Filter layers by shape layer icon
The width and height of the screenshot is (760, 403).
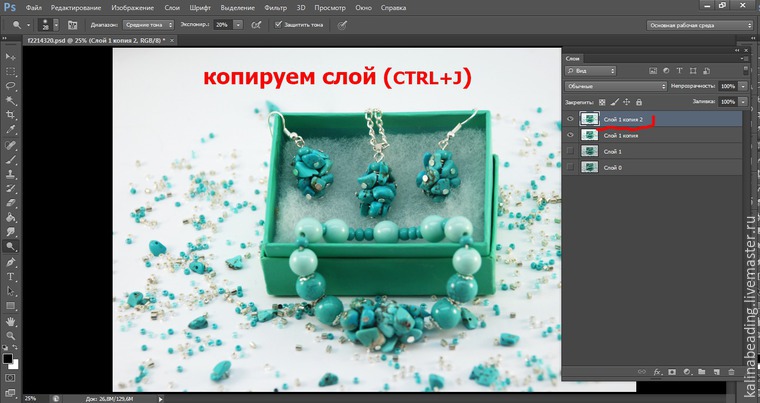tap(693, 71)
